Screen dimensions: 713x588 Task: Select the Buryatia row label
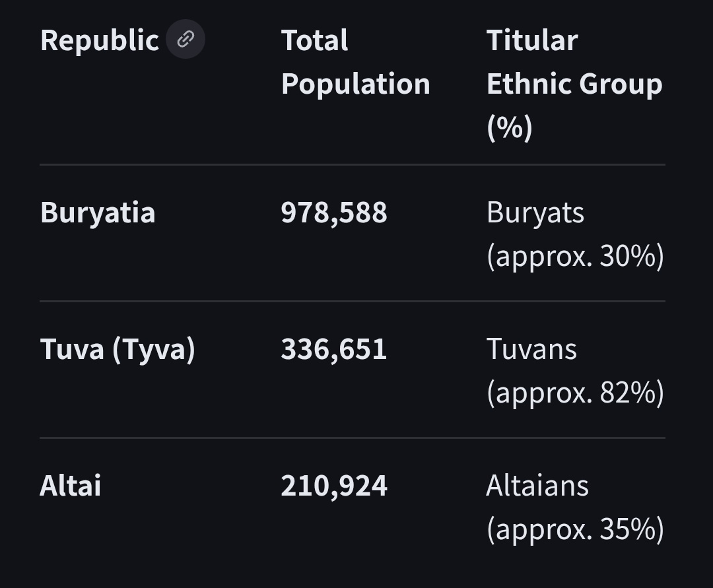pos(98,212)
